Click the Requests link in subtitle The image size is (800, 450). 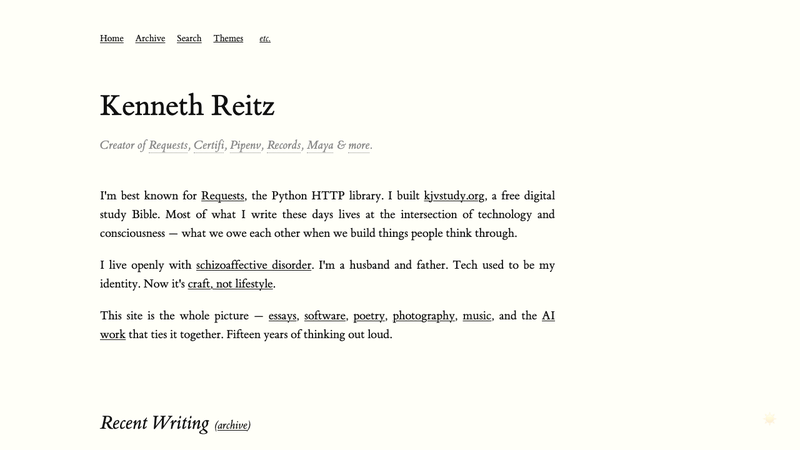click(168, 146)
